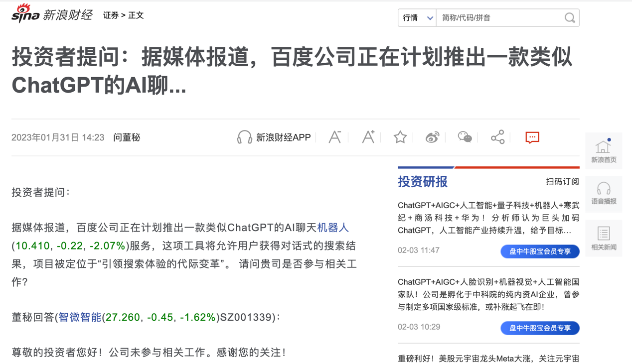Open 新浪财经APP text link
This screenshot has width=632, height=364.
(283, 137)
